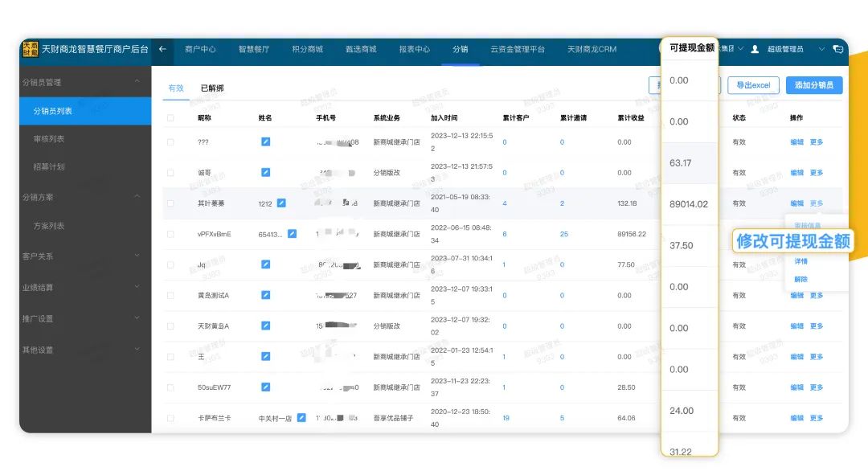Check the 诚哥 row checkbox
The image size is (868, 471).
tap(170, 173)
